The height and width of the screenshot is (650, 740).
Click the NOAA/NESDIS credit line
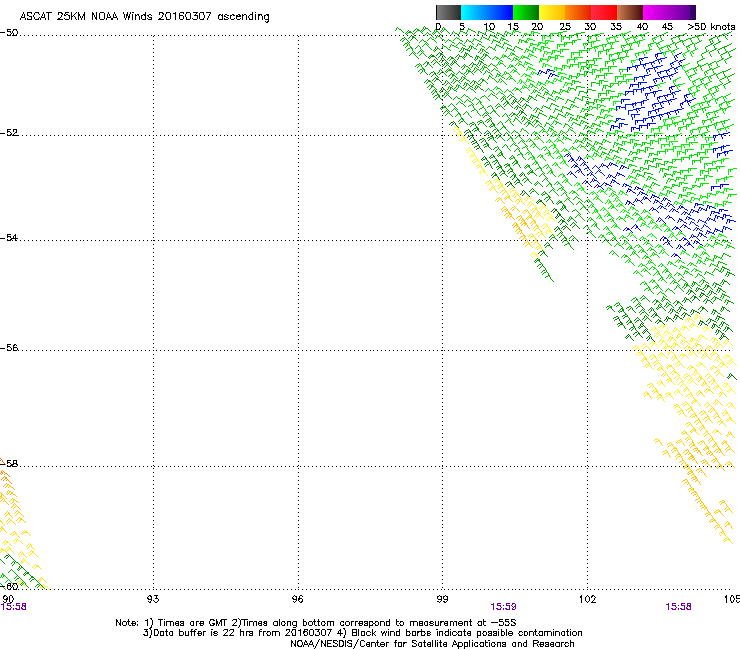click(x=432, y=644)
